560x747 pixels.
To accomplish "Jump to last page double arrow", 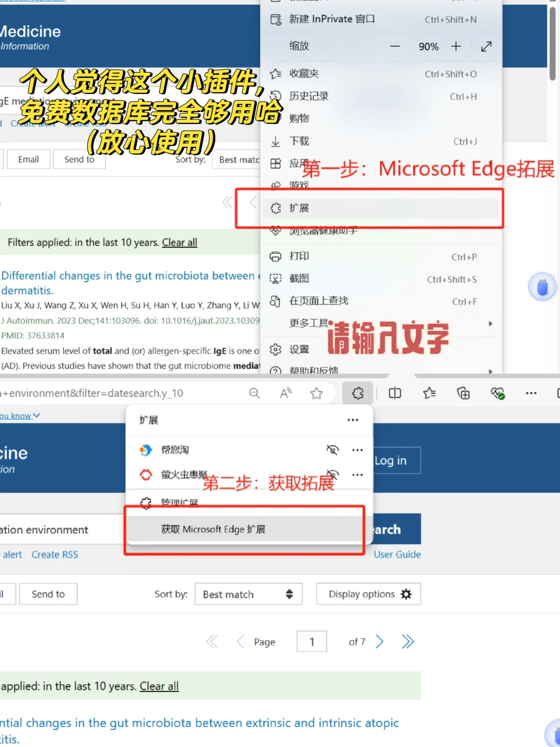I will (x=408, y=642).
